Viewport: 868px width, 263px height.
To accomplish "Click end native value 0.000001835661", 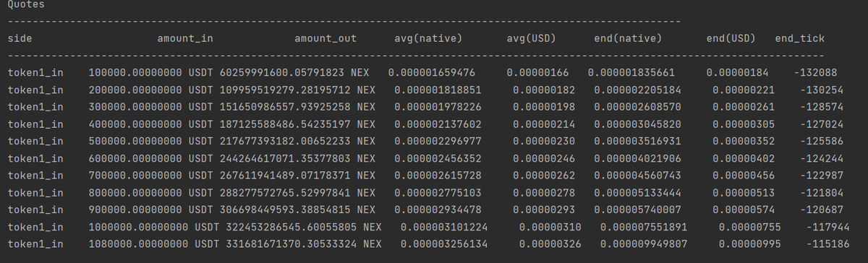I will tap(631, 73).
